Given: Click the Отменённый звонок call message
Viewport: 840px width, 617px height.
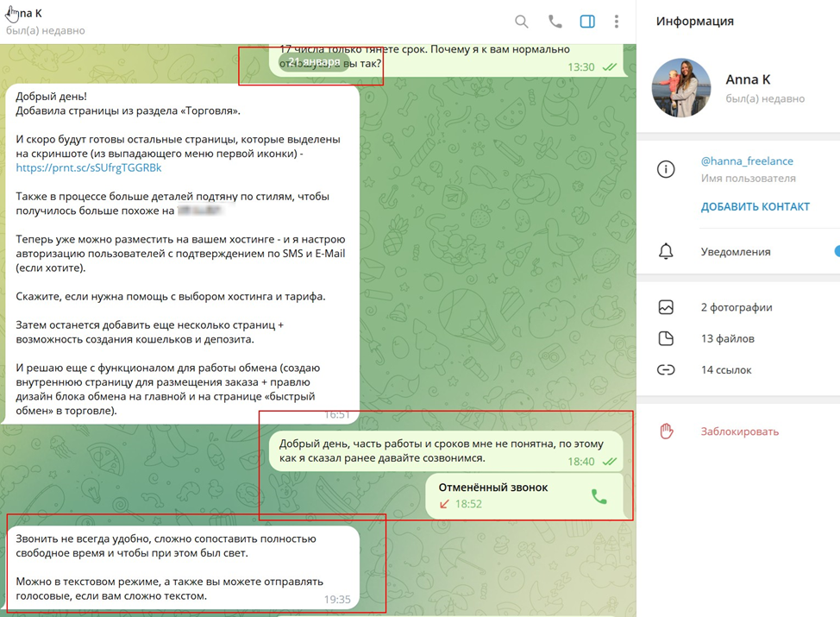Looking at the screenshot, I should click(x=492, y=488).
